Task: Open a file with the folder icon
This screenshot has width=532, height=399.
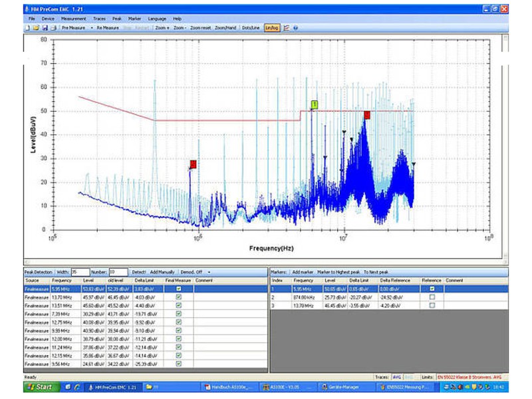Action: pyautogui.click(x=36, y=28)
